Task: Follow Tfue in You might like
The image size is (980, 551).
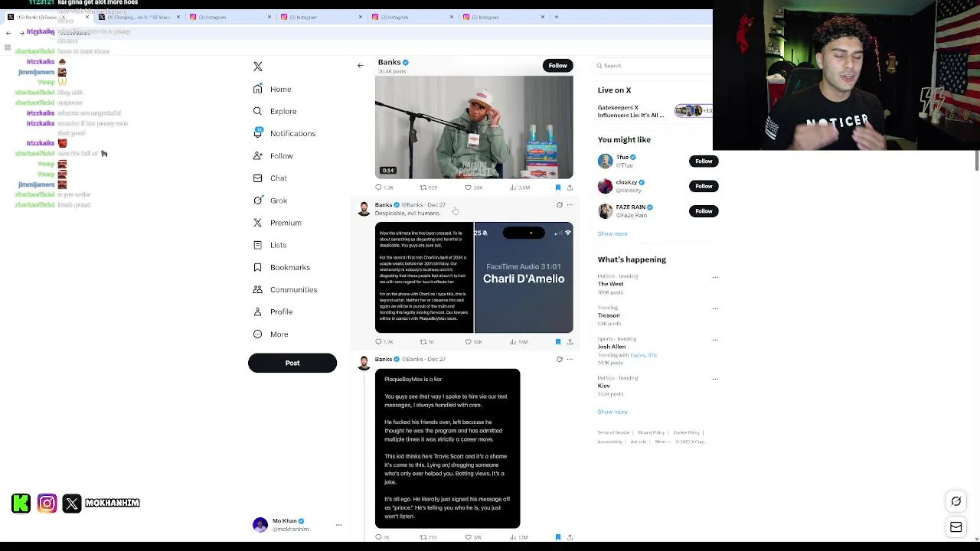Action: (704, 161)
